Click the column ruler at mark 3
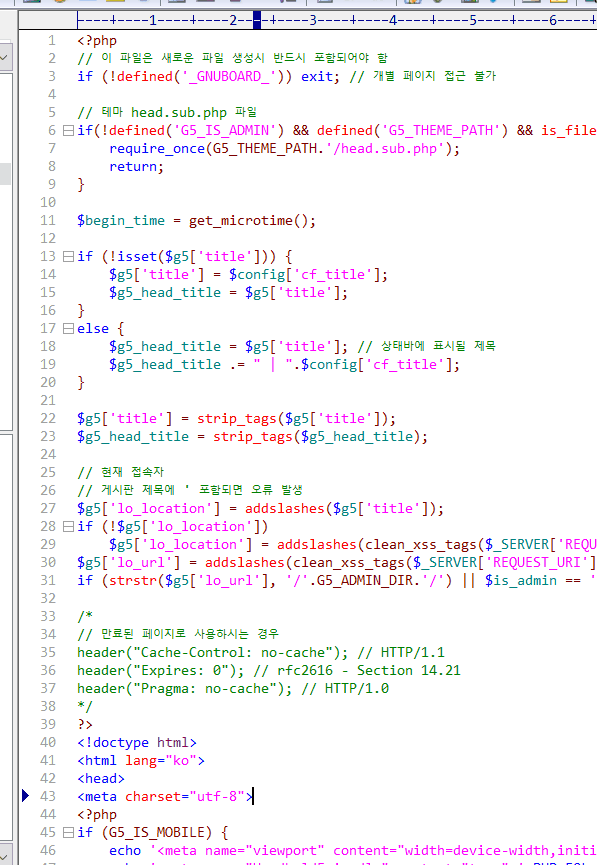 pos(313,21)
